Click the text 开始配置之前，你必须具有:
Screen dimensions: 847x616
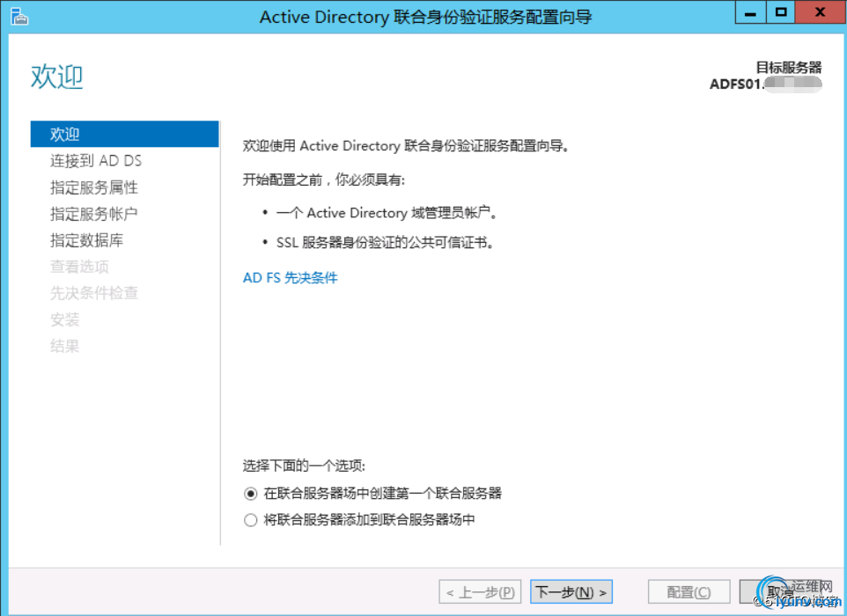pos(323,180)
